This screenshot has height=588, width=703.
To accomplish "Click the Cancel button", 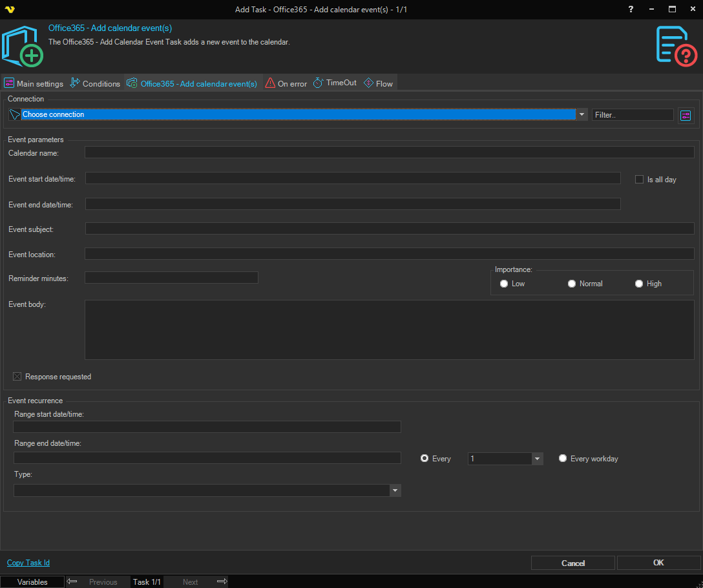I will pos(572,563).
